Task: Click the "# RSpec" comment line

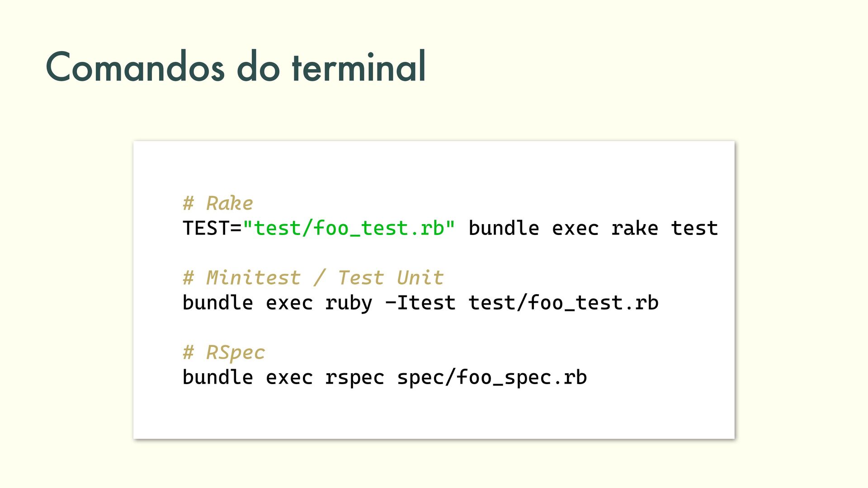Action: pyautogui.click(x=223, y=352)
